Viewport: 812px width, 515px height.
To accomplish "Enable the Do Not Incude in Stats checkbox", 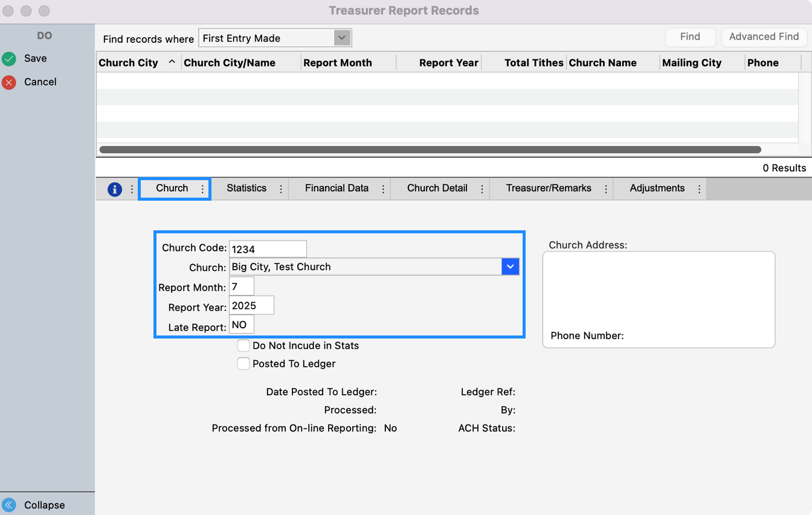I will click(x=243, y=345).
